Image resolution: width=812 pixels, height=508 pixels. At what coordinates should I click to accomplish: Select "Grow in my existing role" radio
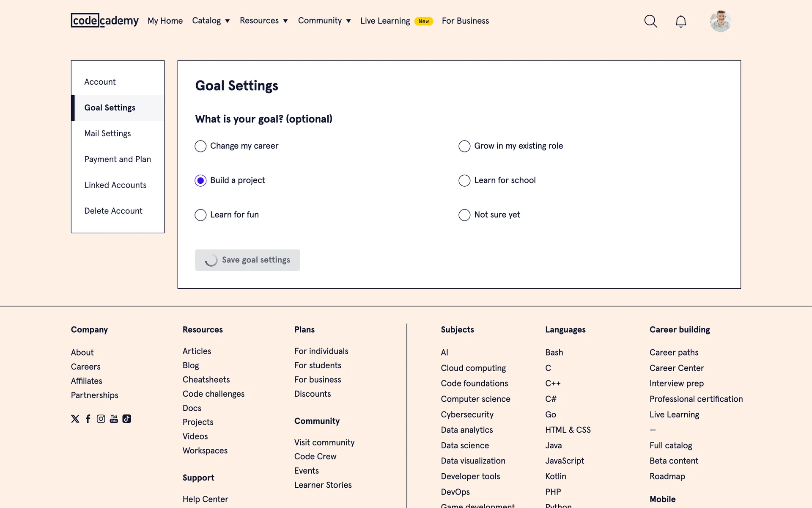tap(464, 146)
